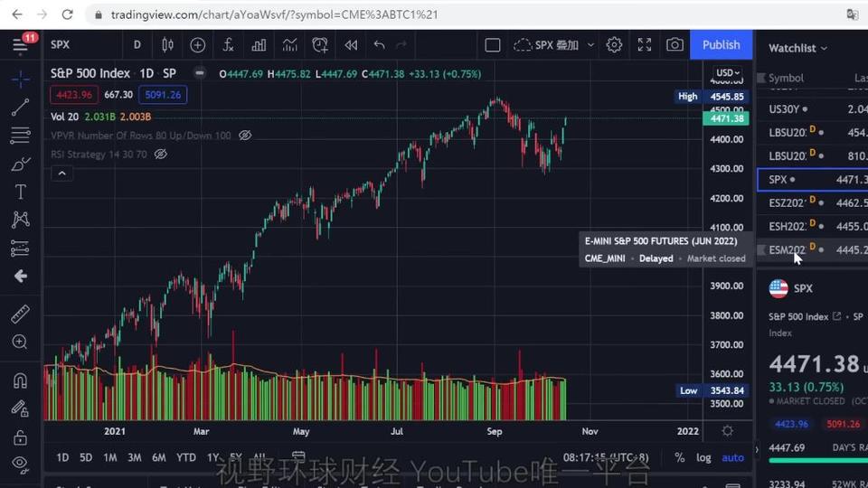Undo the last chart action
868x488 pixels.
[x=379, y=45]
